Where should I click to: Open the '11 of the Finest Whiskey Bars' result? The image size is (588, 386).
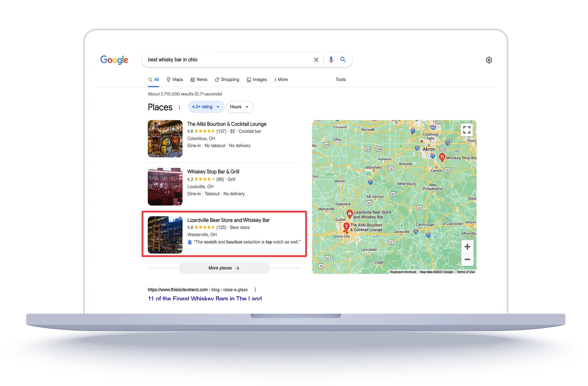[205, 298]
